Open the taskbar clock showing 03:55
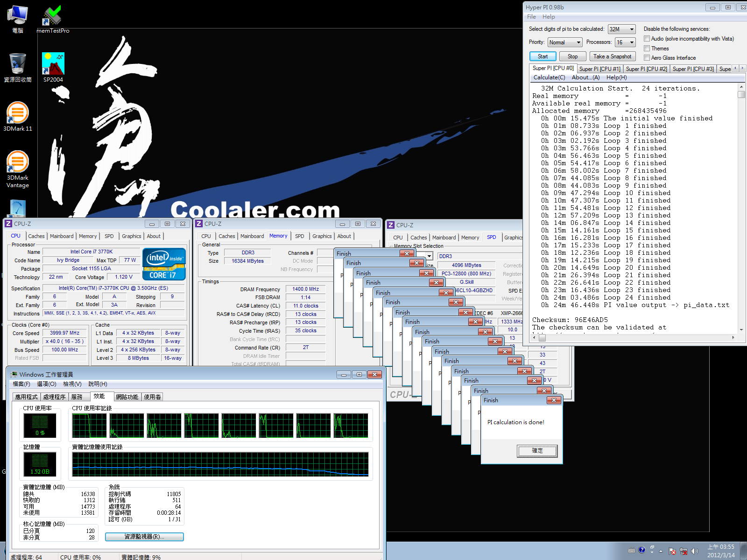This screenshot has width=747, height=560. click(721, 551)
